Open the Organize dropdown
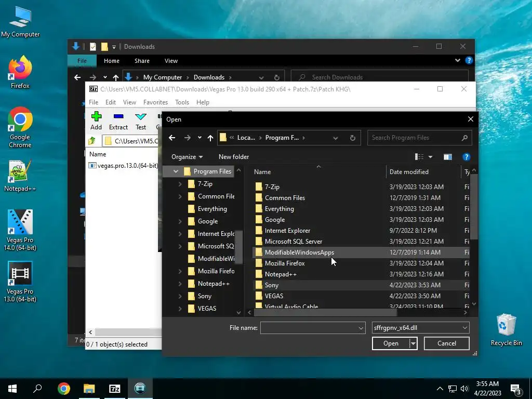Screen dimensions: 532x399 click(x=187, y=157)
